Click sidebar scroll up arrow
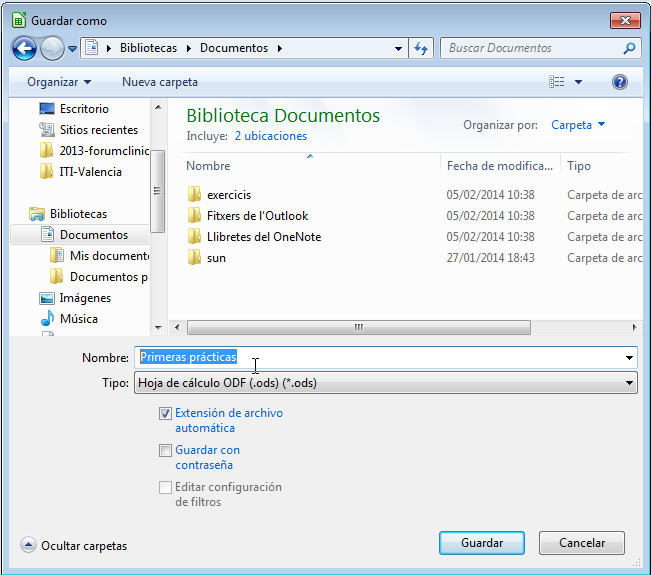The height and width of the screenshot is (575, 651). pyautogui.click(x=158, y=107)
